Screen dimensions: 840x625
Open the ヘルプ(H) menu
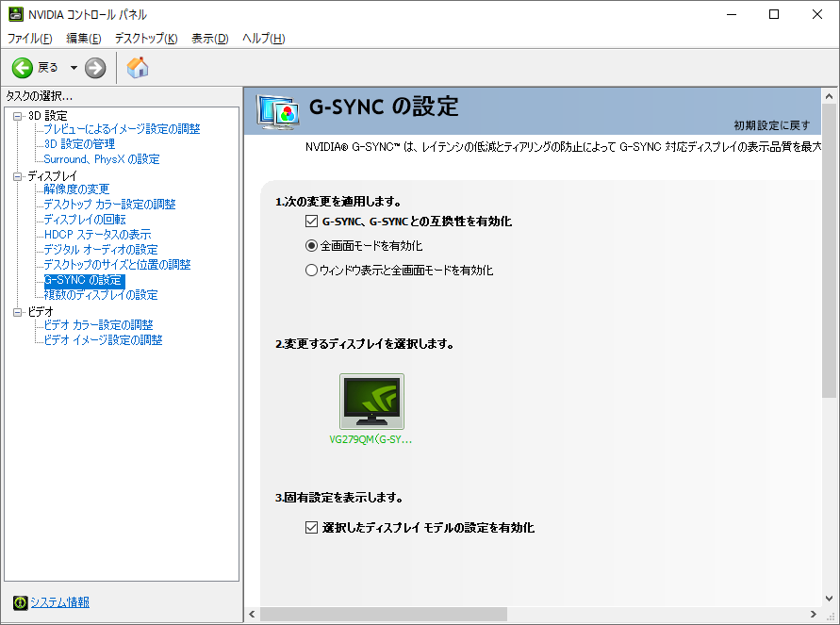click(263, 39)
